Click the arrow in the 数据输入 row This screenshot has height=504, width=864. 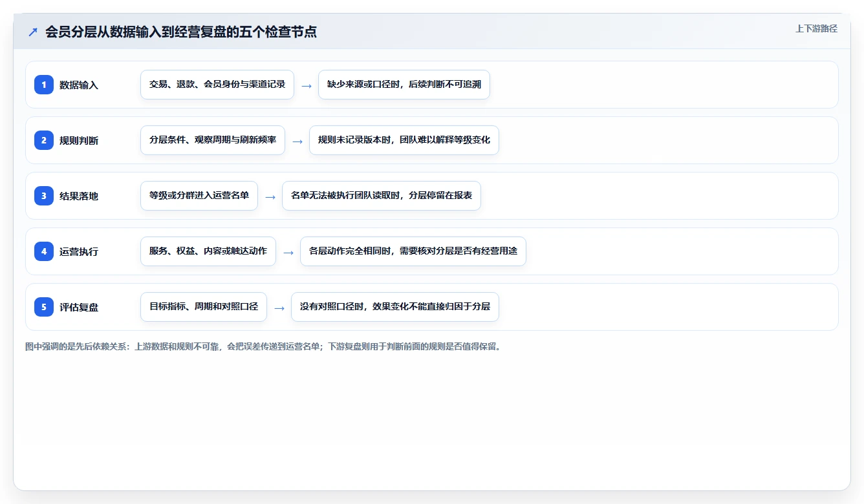(x=307, y=85)
